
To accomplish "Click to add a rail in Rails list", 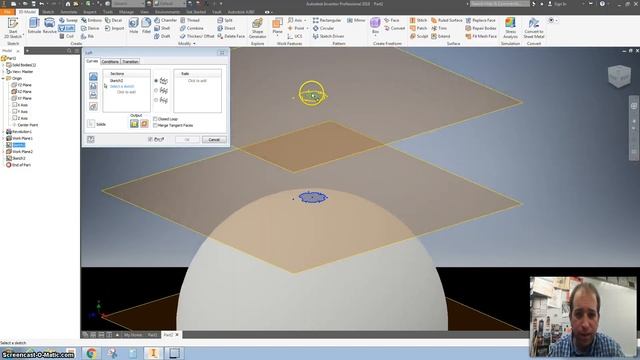I will pos(197,81).
